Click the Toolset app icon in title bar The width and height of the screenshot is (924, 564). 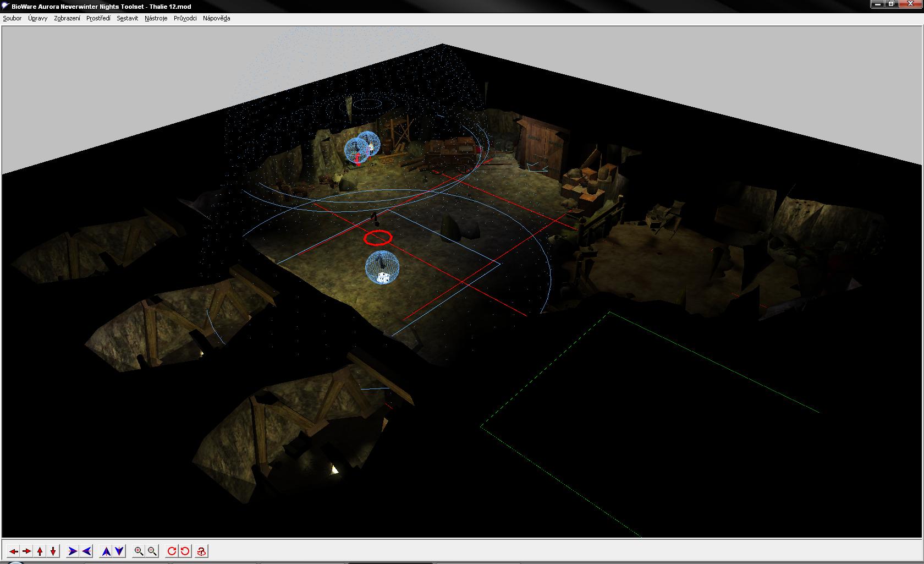[x=5, y=6]
